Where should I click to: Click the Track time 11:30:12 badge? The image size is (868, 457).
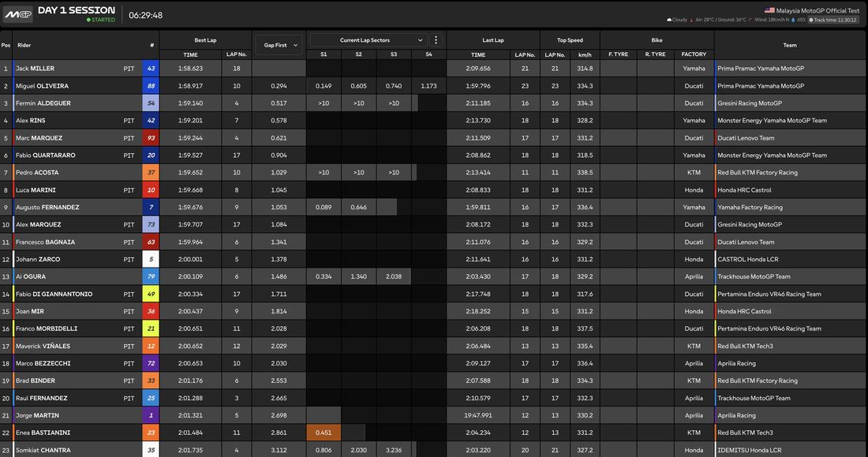(x=833, y=20)
